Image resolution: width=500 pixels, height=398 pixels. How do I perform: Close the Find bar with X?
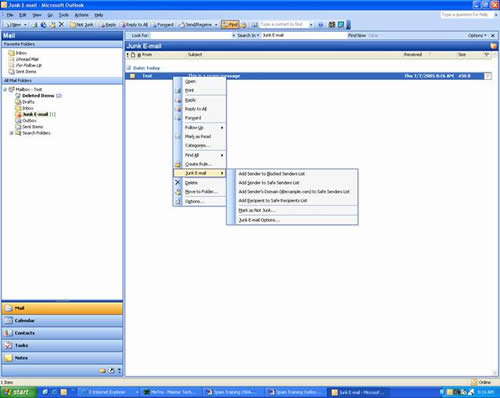pos(493,35)
